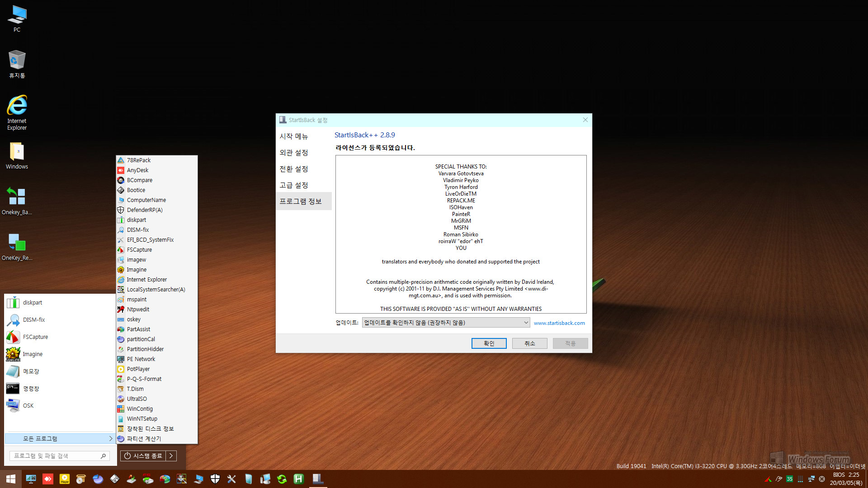Image resolution: width=868 pixels, height=488 pixels.
Task: Open pinned Imagine in the start menu
Action: click(x=60, y=354)
